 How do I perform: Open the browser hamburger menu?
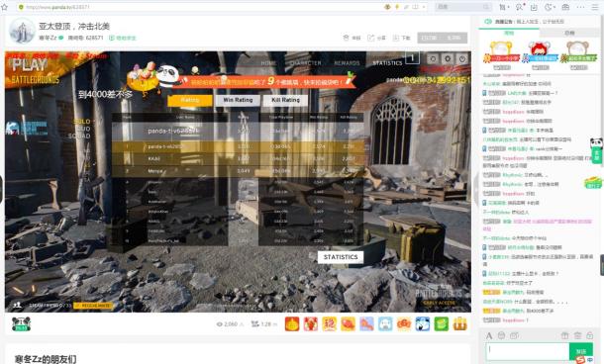coord(595,7)
